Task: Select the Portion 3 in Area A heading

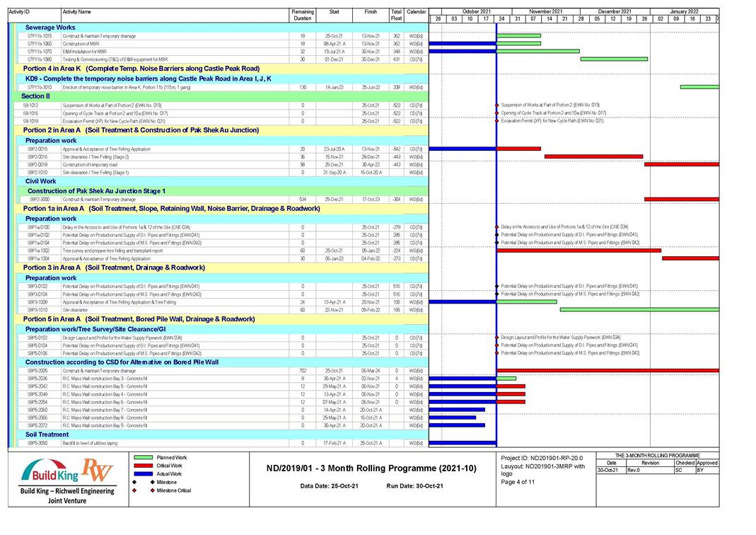Action: point(115,267)
